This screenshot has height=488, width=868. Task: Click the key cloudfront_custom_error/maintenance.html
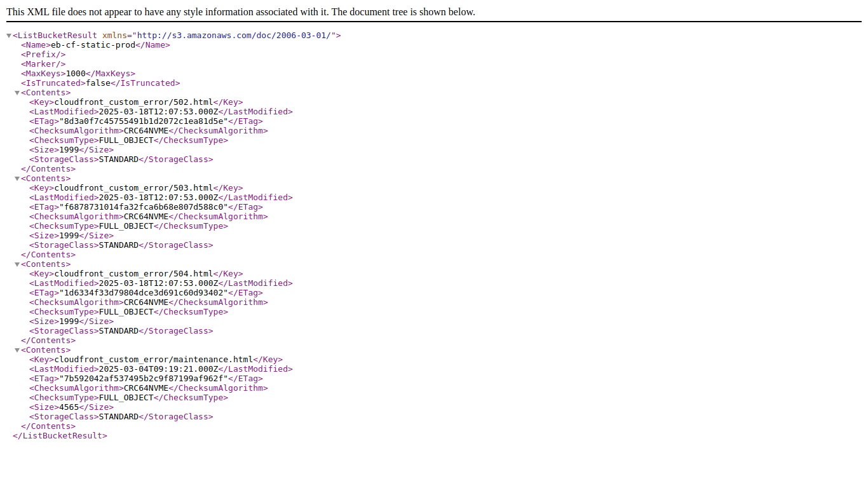[x=153, y=360]
